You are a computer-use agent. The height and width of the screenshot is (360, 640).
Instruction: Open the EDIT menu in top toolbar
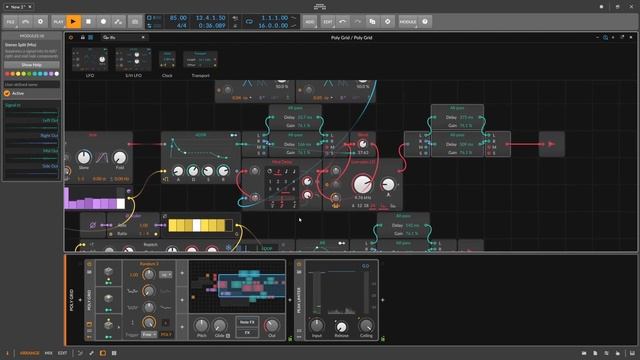pyautogui.click(x=328, y=22)
